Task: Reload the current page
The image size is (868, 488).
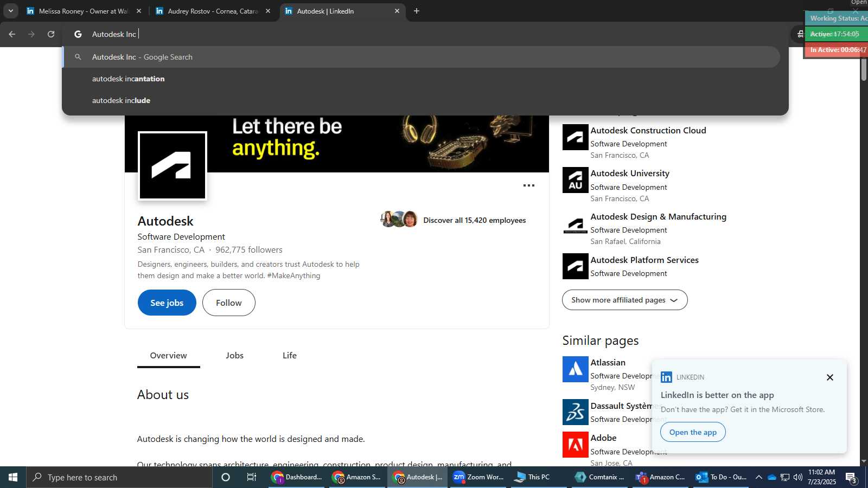Action: [51, 34]
